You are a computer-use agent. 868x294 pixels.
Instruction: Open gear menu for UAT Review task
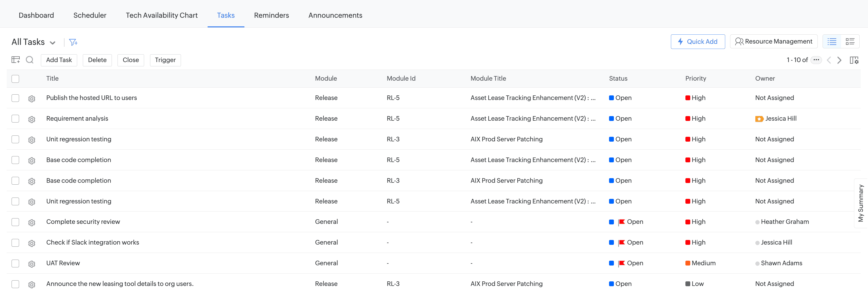point(32,264)
